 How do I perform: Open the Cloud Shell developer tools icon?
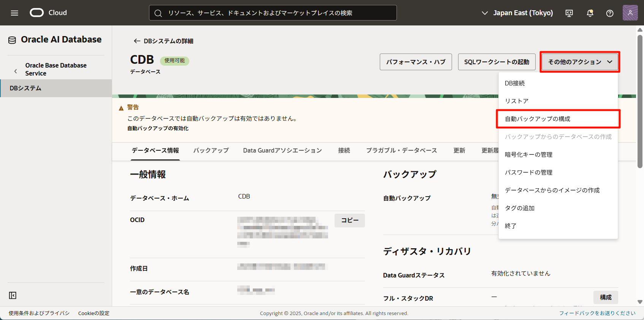tap(569, 13)
